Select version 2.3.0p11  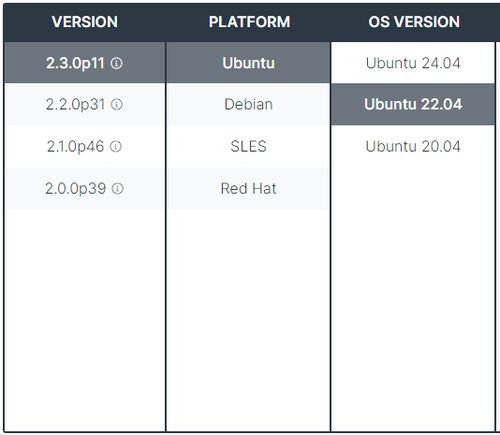(75, 63)
